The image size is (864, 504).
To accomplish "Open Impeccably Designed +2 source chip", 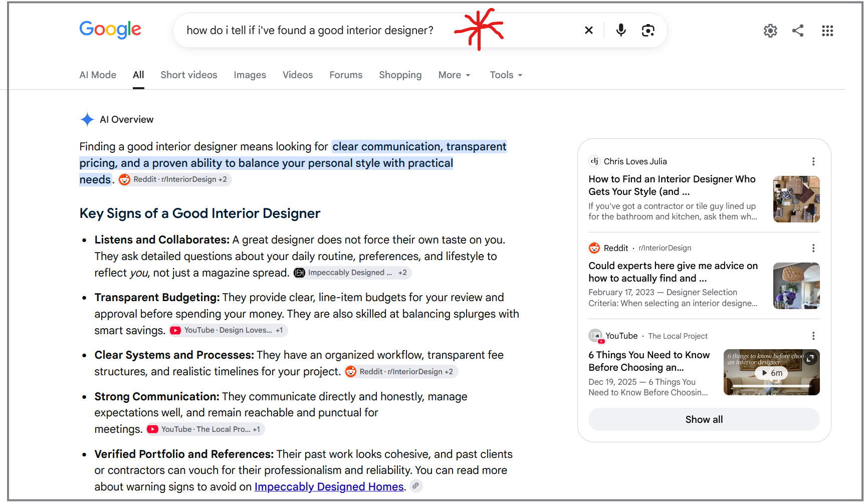I will (352, 273).
